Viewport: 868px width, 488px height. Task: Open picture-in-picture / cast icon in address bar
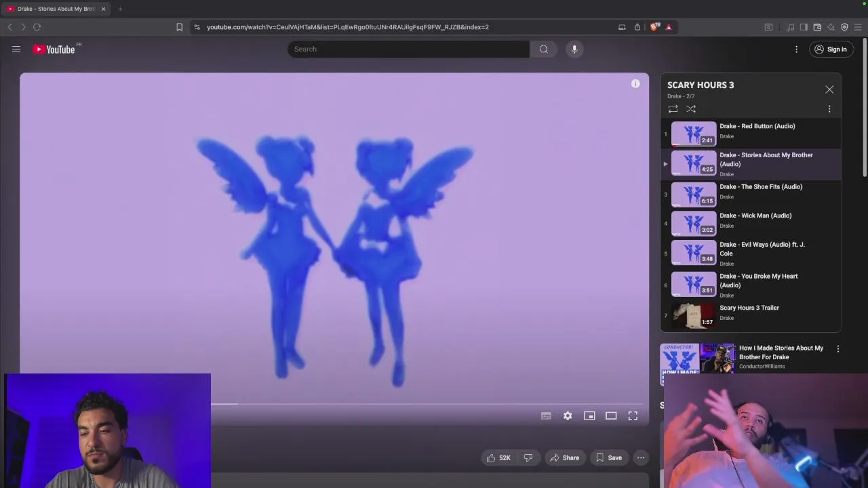point(622,27)
